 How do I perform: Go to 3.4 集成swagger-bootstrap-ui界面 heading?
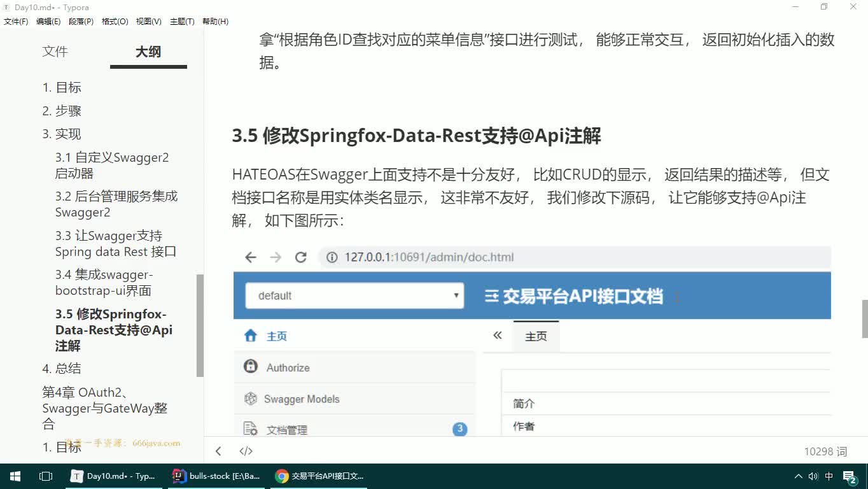pyautogui.click(x=104, y=283)
